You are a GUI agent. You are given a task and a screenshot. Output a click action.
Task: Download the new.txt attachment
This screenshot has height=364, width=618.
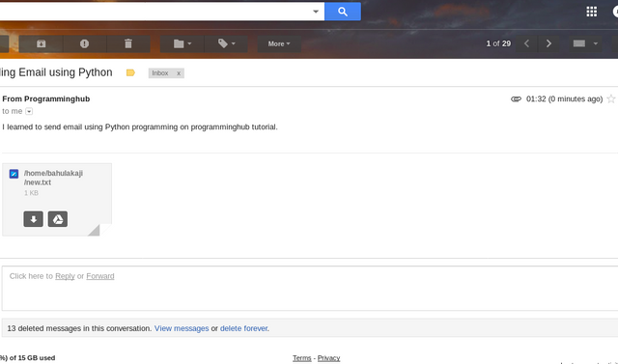click(34, 219)
